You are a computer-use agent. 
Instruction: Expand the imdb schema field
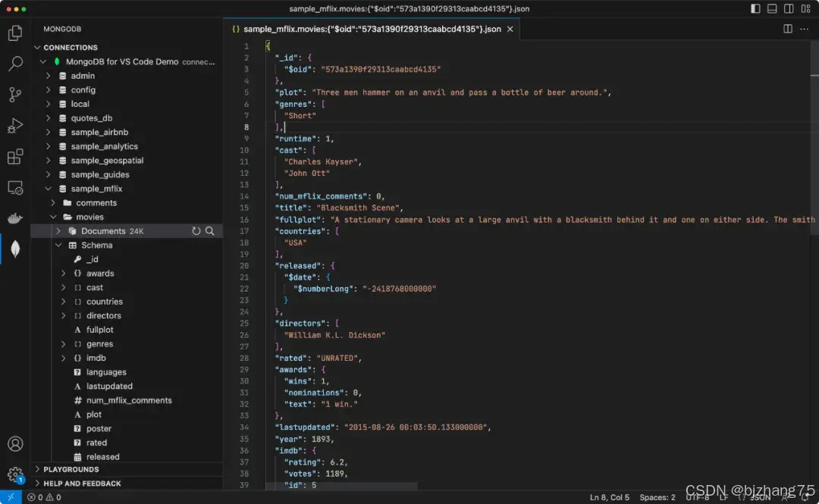click(64, 358)
